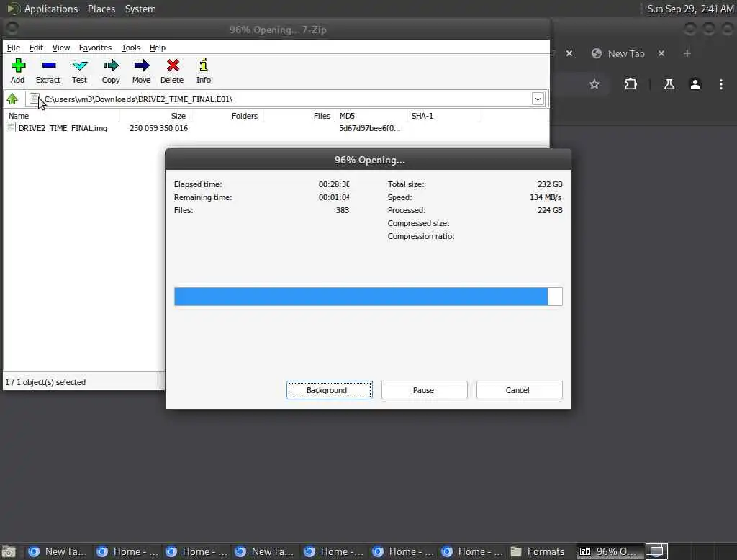
Task: Pause the opening operation
Action: coord(425,390)
